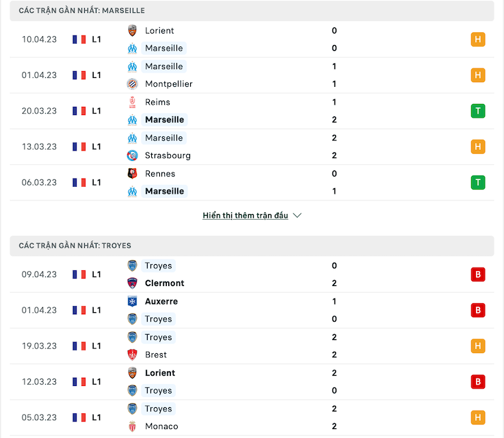Click the Strasbourg team crest
This screenshot has height=438, width=504.
(132, 155)
